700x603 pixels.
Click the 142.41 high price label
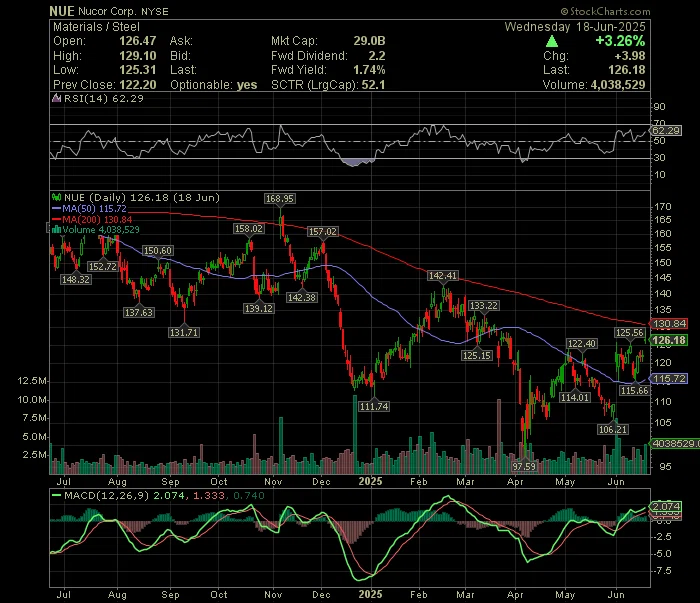(443, 275)
